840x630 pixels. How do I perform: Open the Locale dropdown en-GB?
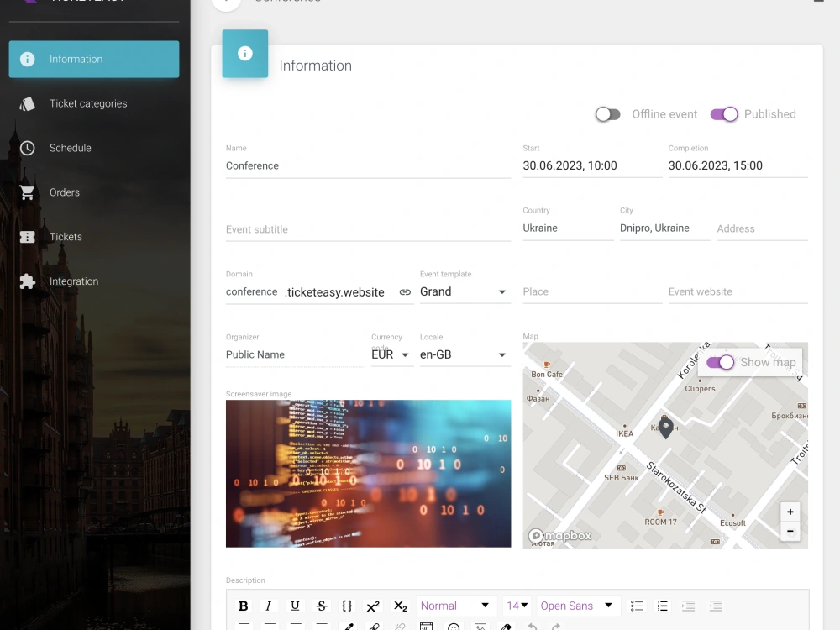(x=465, y=354)
